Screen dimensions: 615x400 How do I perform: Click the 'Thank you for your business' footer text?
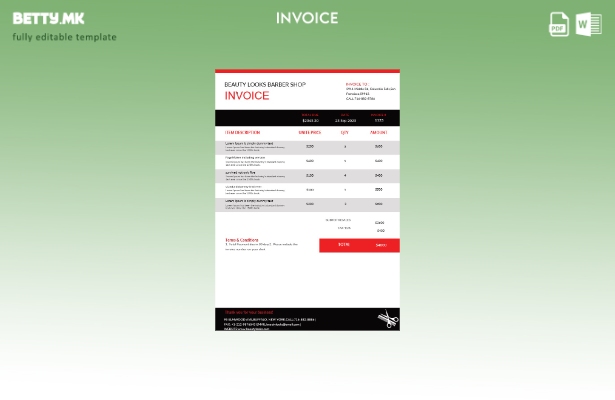248,312
